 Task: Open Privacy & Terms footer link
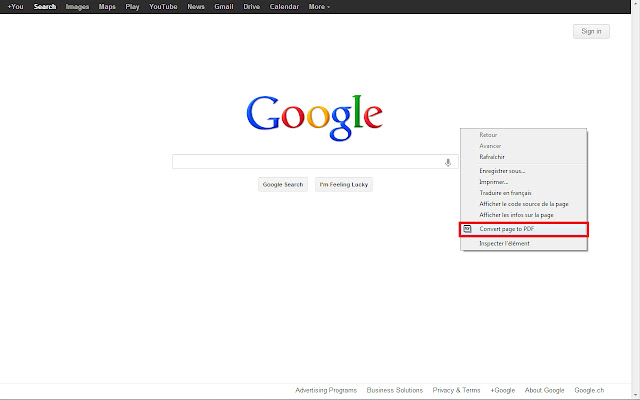point(456,390)
